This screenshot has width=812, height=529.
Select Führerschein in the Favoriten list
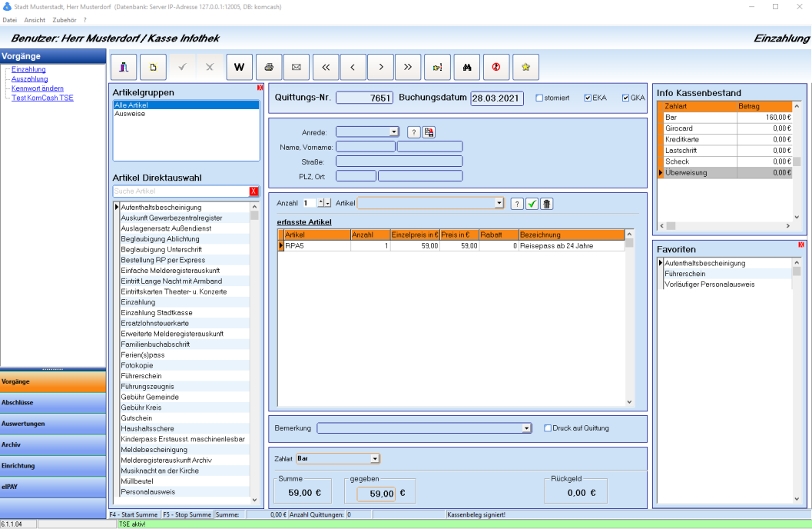[x=685, y=274]
